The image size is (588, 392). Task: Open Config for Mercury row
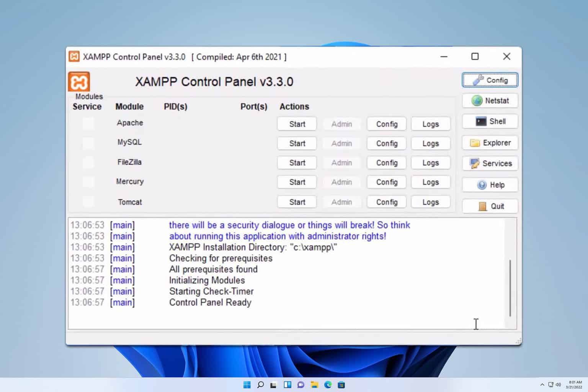[387, 182]
